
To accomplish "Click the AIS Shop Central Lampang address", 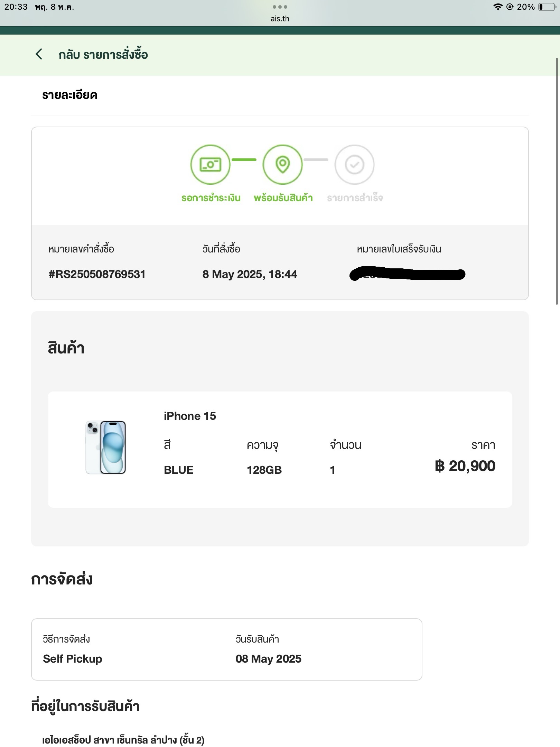I will tap(123, 740).
